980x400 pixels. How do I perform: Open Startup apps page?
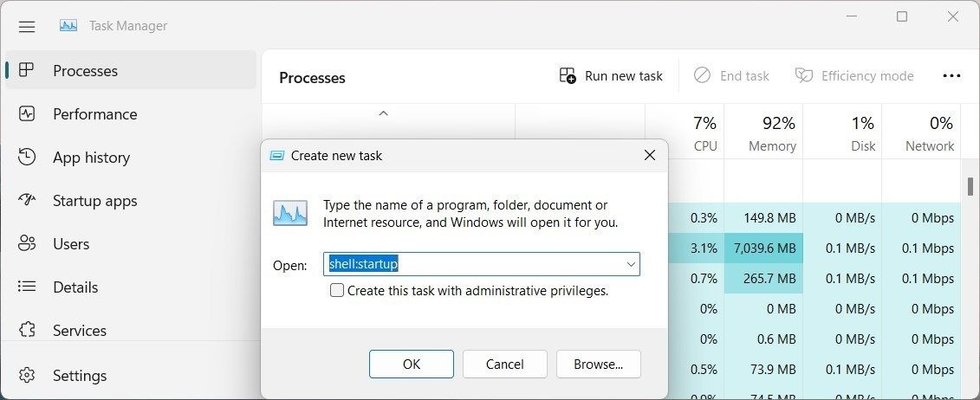tap(131, 200)
